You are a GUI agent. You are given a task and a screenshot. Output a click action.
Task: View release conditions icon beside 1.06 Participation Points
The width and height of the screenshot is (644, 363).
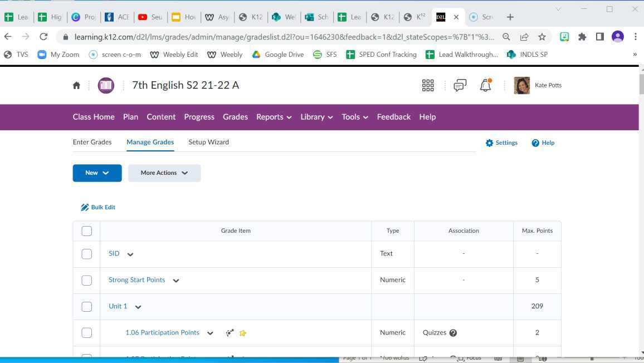click(229, 332)
